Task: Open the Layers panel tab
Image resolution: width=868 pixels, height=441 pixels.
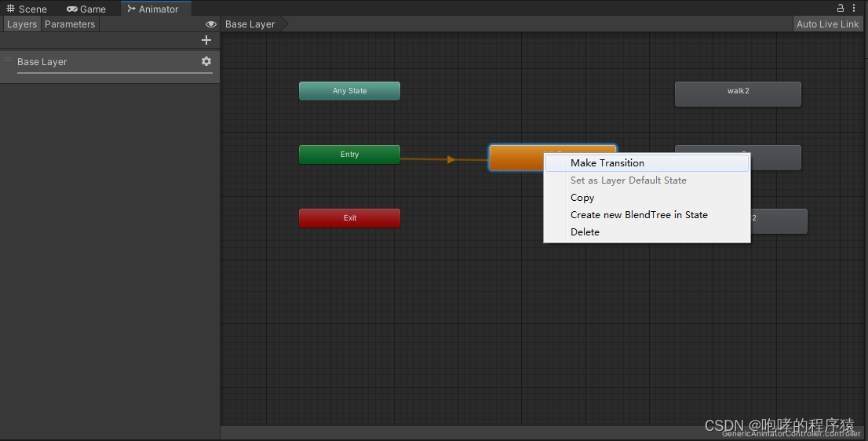Action: click(x=22, y=24)
